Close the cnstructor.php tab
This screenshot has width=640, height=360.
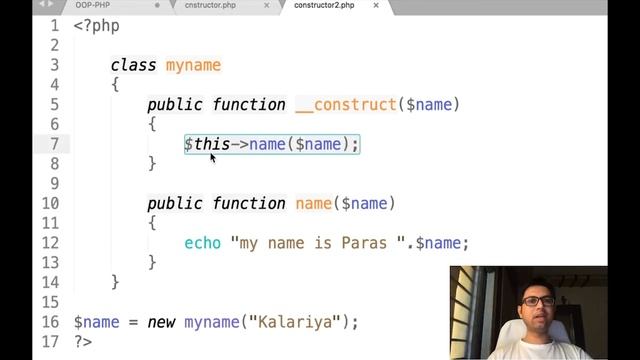(267, 5)
